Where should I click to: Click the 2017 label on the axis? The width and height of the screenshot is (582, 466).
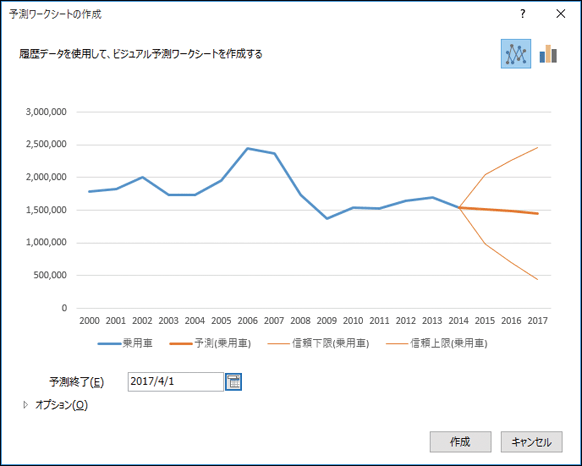pyautogui.click(x=537, y=320)
